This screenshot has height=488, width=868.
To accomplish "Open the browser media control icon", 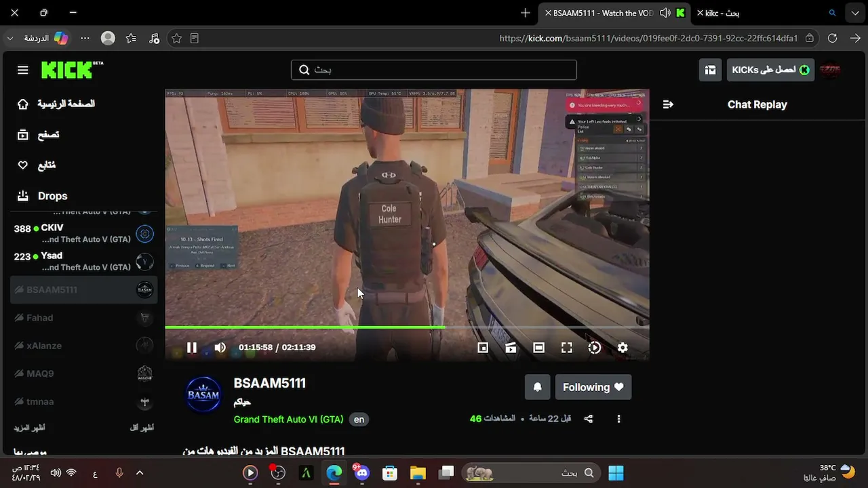I will click(x=154, y=39).
